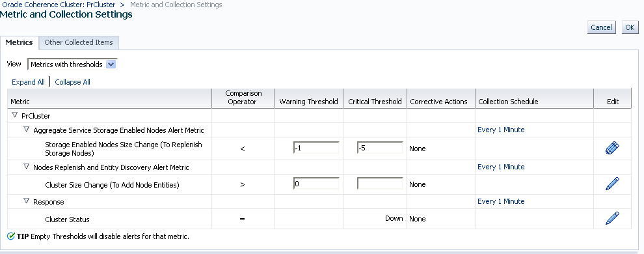Click the Metric and Collection Settings breadcrumb text
The height and width of the screenshot is (254, 644).
point(176,5)
